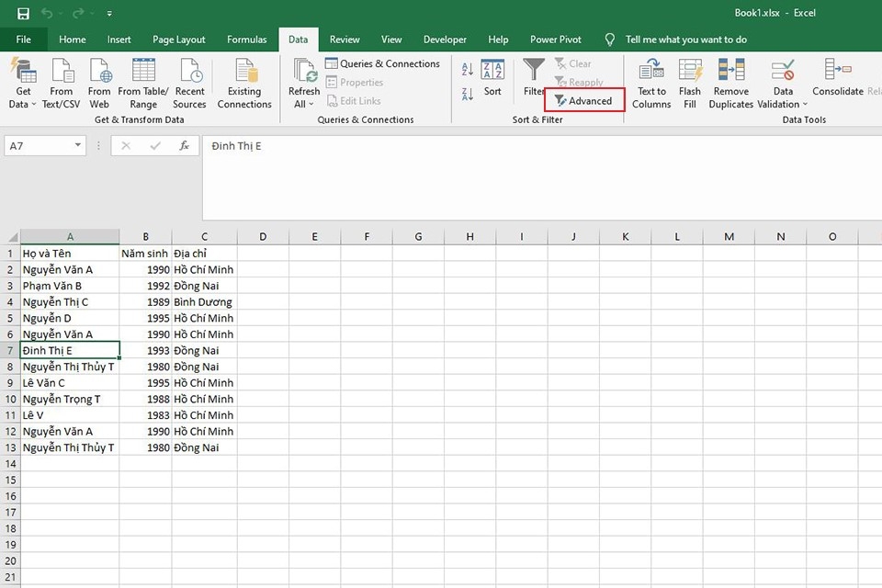Click Remove Duplicates

click(x=730, y=84)
